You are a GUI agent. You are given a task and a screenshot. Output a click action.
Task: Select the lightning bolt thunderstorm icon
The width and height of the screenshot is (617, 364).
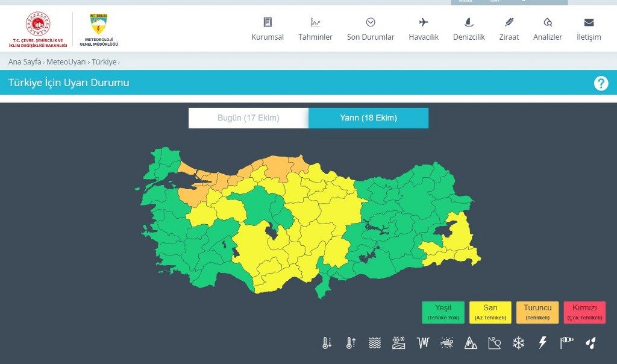543,343
